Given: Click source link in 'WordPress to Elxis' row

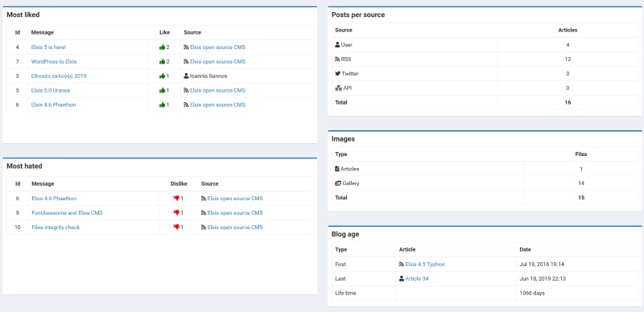Looking at the screenshot, I should (217, 62).
